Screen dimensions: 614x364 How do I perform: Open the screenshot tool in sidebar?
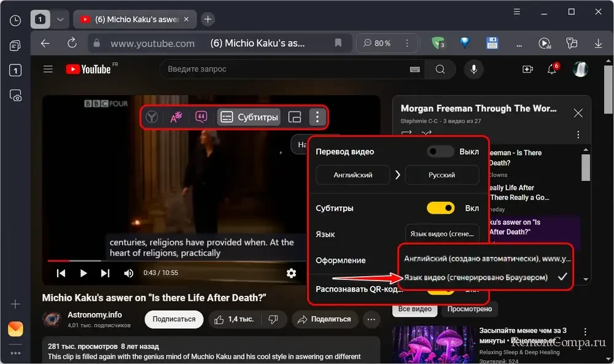tap(15, 95)
